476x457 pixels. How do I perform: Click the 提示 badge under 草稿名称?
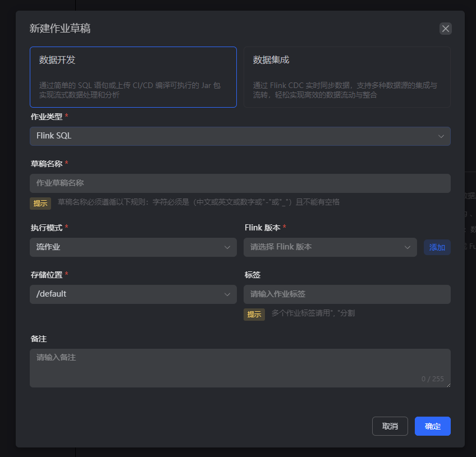pos(40,203)
